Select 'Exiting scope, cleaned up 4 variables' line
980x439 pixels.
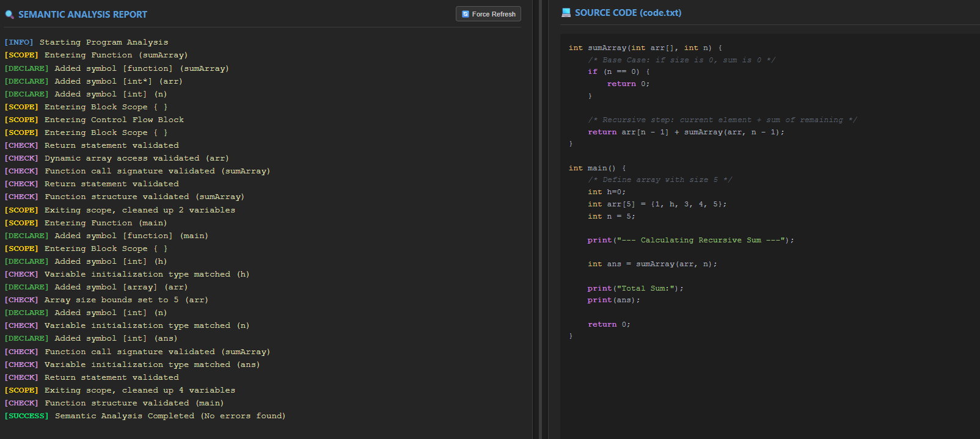120,390
